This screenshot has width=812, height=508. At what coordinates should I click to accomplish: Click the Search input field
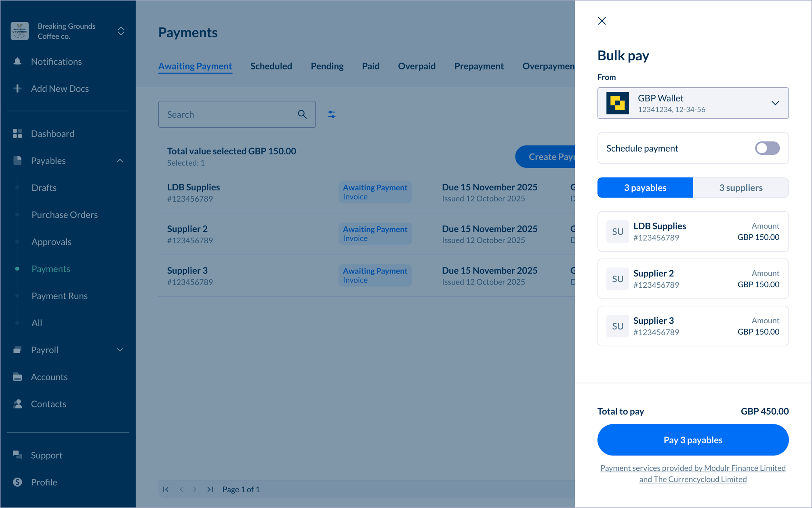pyautogui.click(x=237, y=114)
